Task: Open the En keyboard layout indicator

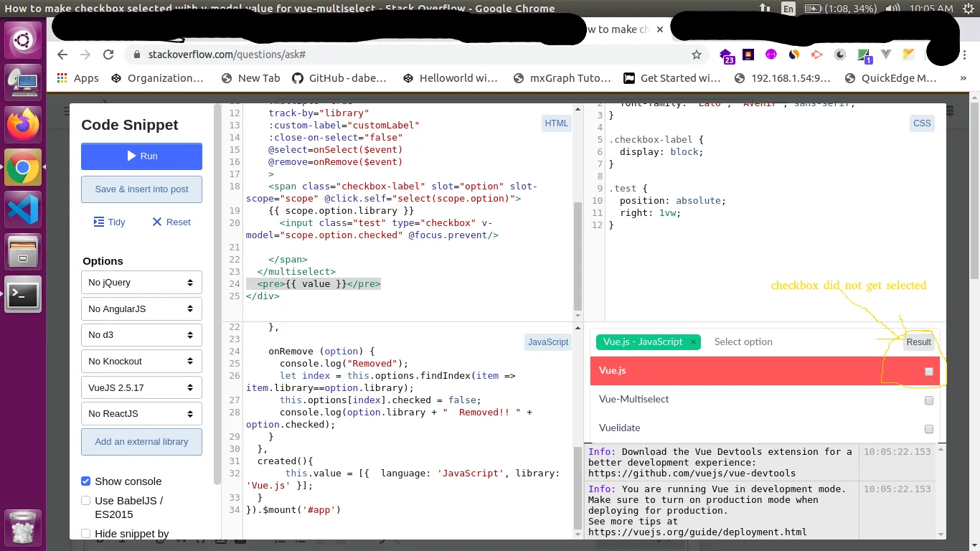Action: pyautogui.click(x=788, y=9)
